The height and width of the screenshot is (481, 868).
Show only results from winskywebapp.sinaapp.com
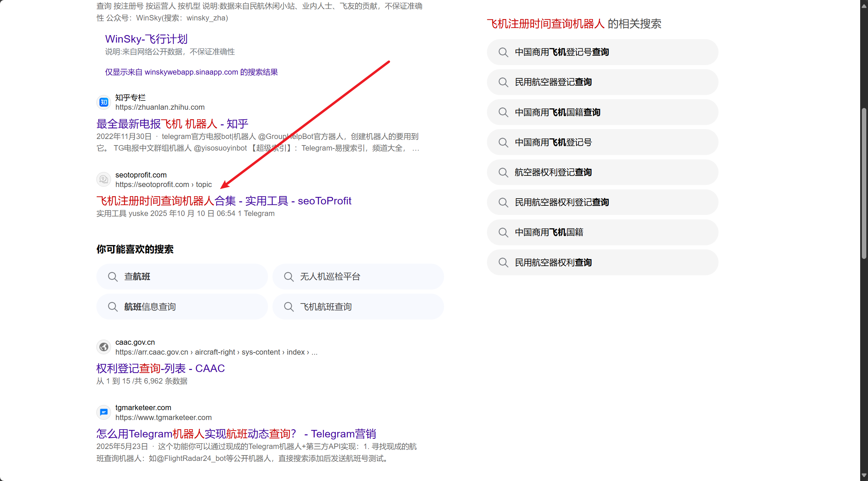coord(191,72)
